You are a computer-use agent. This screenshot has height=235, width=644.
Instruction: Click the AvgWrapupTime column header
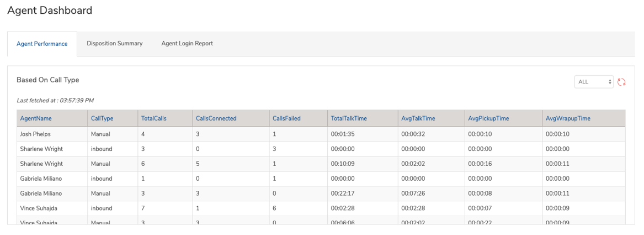point(568,118)
